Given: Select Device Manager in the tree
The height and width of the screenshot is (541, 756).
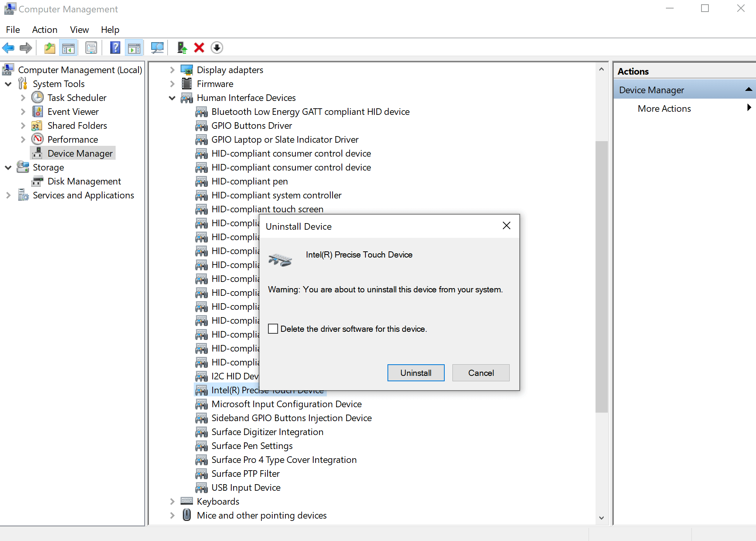Looking at the screenshot, I should pyautogui.click(x=80, y=153).
